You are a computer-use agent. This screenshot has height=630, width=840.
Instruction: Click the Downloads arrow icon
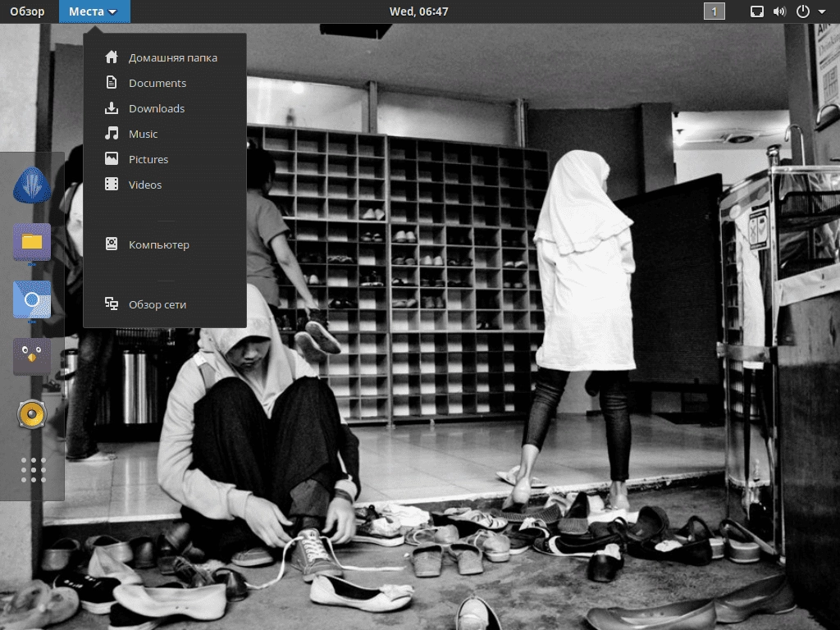tap(112, 107)
